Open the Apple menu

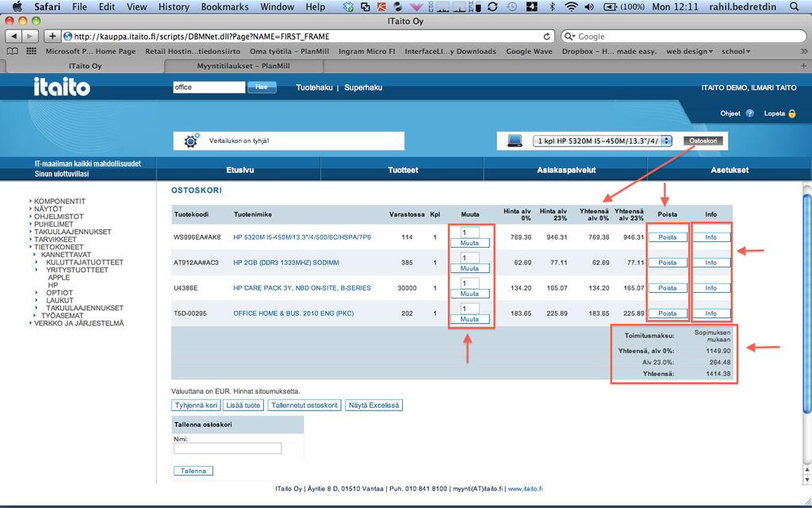click(x=17, y=6)
